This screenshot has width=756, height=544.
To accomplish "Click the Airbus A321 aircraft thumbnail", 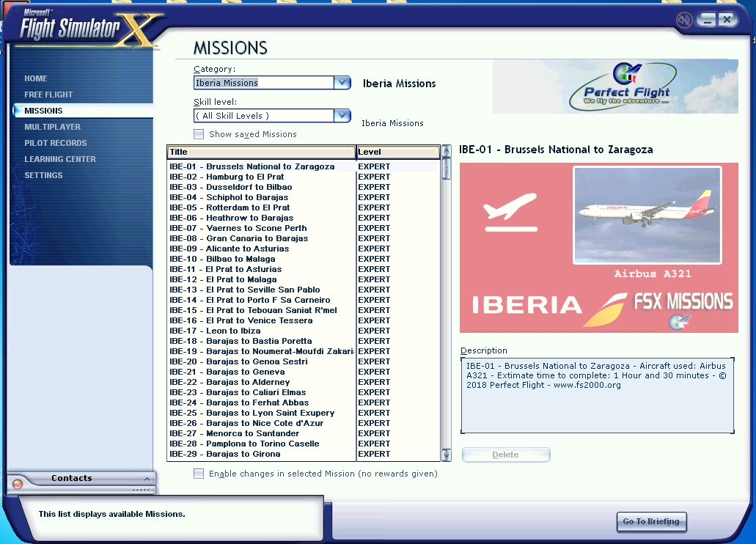I will (647, 215).
